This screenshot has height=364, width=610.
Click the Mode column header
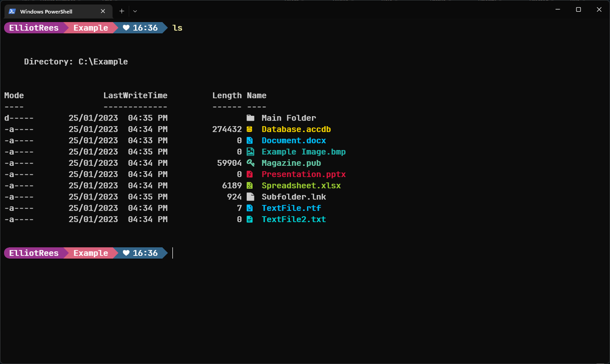(x=14, y=96)
